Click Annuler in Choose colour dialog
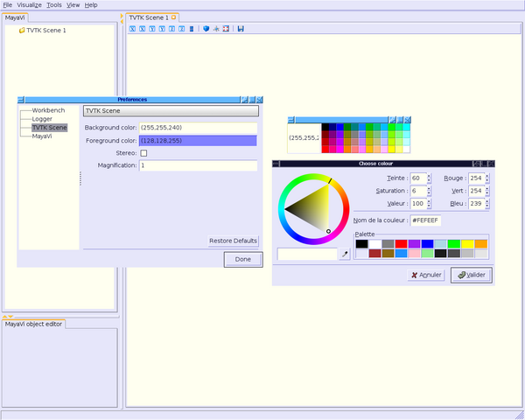 (426, 275)
